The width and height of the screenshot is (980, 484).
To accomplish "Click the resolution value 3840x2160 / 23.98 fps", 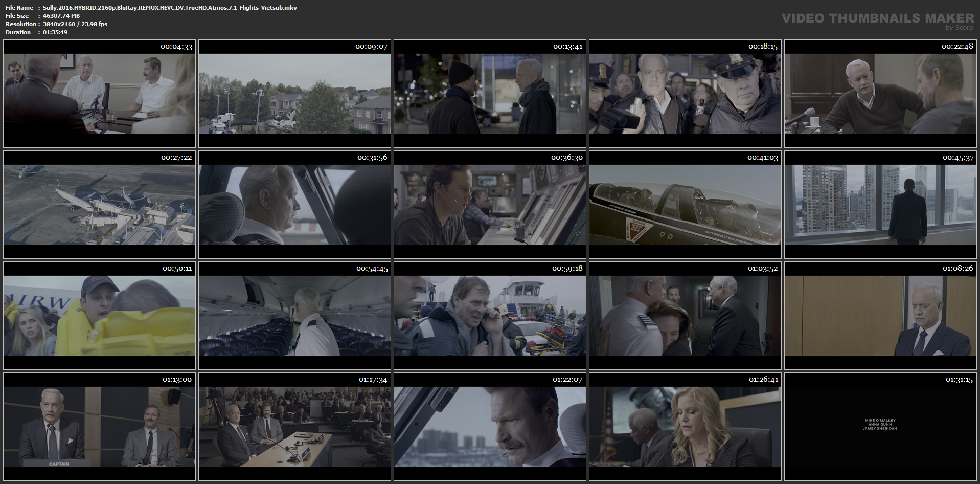I will tap(75, 24).
